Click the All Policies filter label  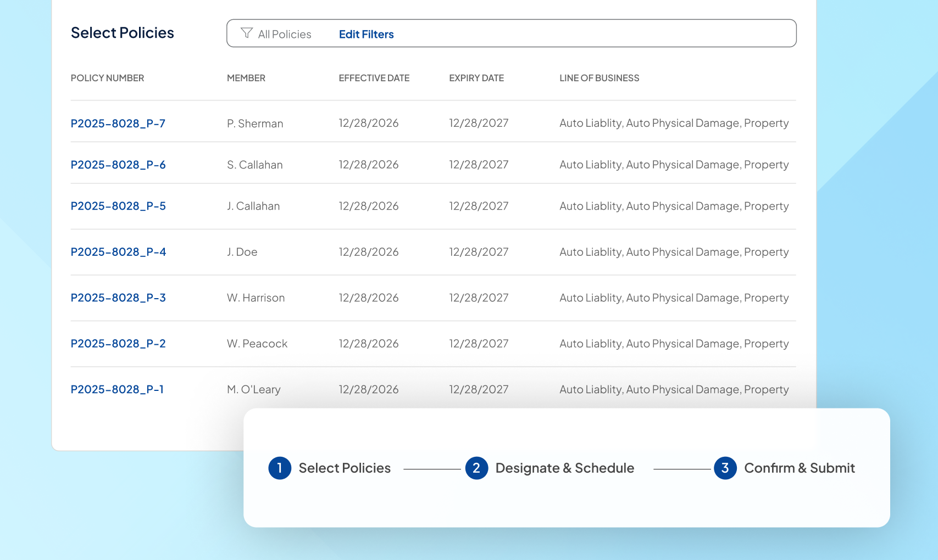[284, 34]
